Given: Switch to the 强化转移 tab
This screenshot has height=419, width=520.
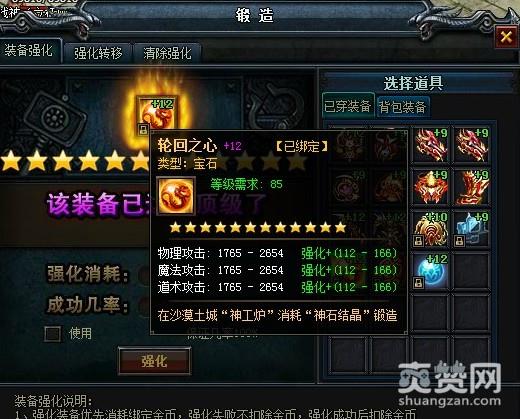Looking at the screenshot, I should click(x=98, y=53).
